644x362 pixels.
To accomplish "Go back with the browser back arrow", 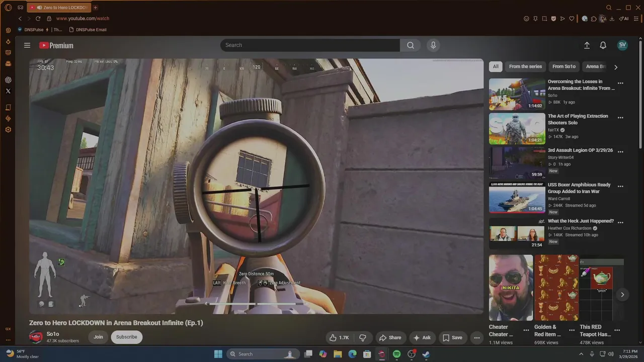I will point(20,19).
